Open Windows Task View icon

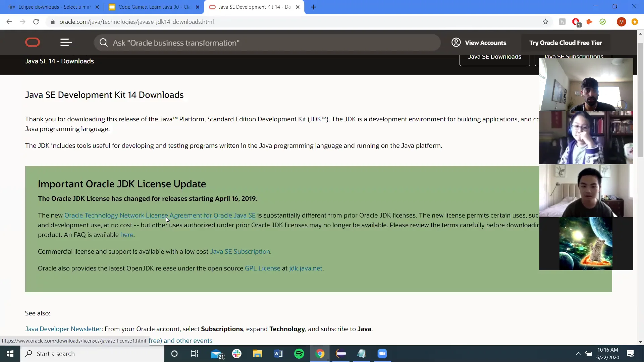pyautogui.click(x=195, y=354)
